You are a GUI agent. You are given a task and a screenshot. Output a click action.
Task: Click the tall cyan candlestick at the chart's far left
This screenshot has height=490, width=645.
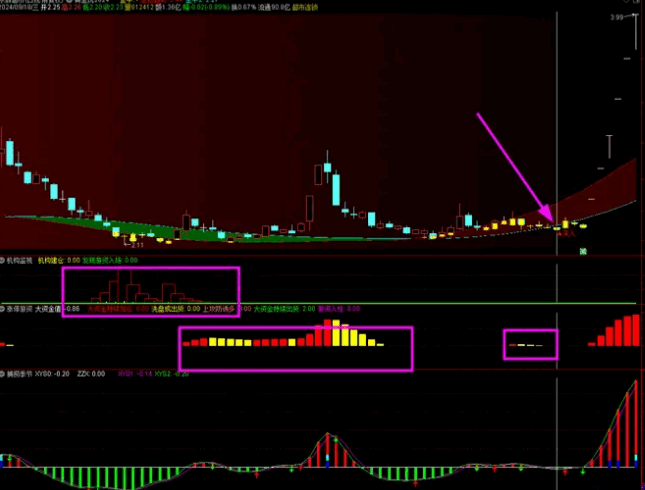(10, 152)
